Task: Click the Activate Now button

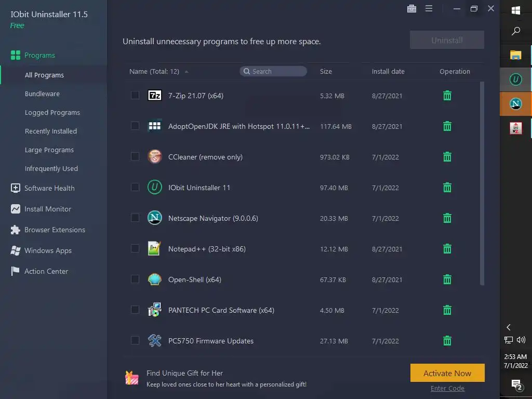Action: pyautogui.click(x=447, y=373)
